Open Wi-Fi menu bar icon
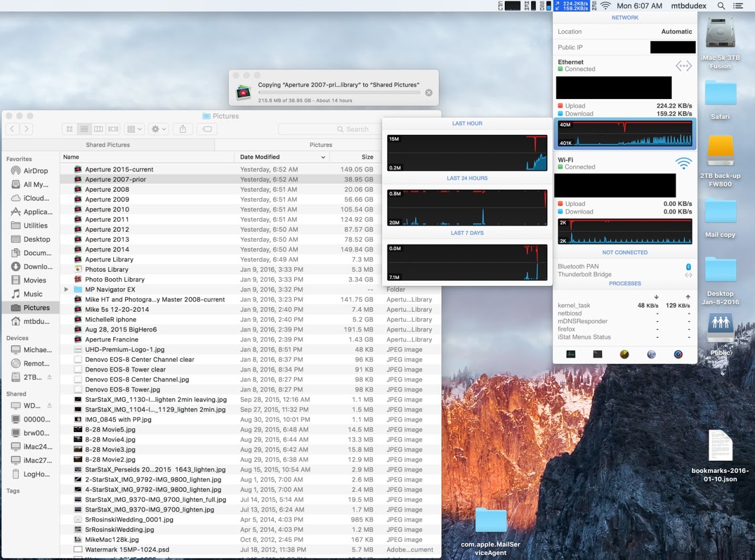The image size is (755, 560). [606, 5]
